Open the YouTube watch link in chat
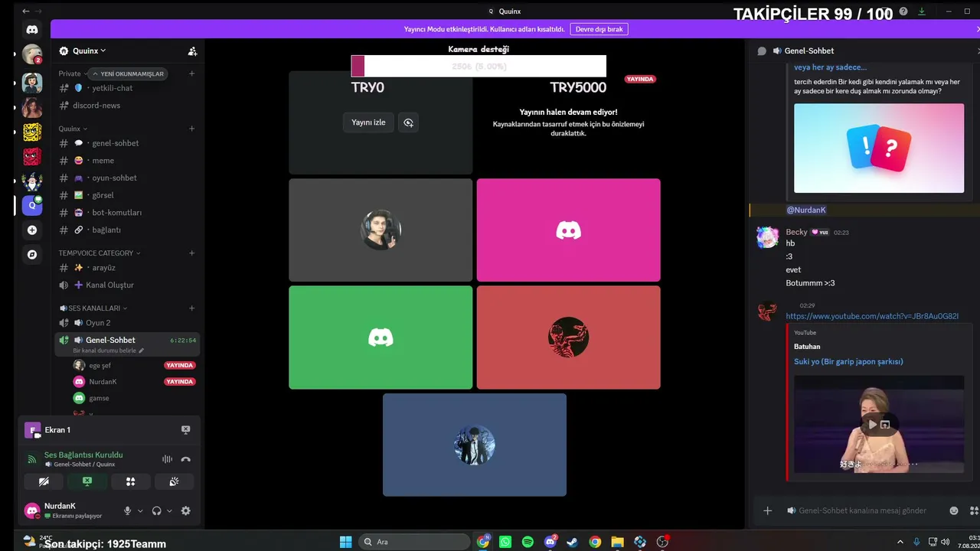This screenshot has height=551, width=980. [872, 316]
